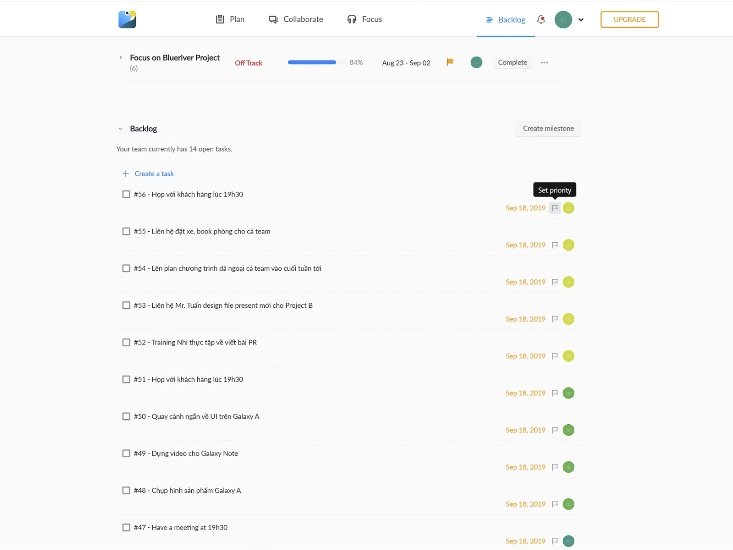This screenshot has width=733, height=550.
Task: Click priority flag for task #54
Action: tap(555, 282)
